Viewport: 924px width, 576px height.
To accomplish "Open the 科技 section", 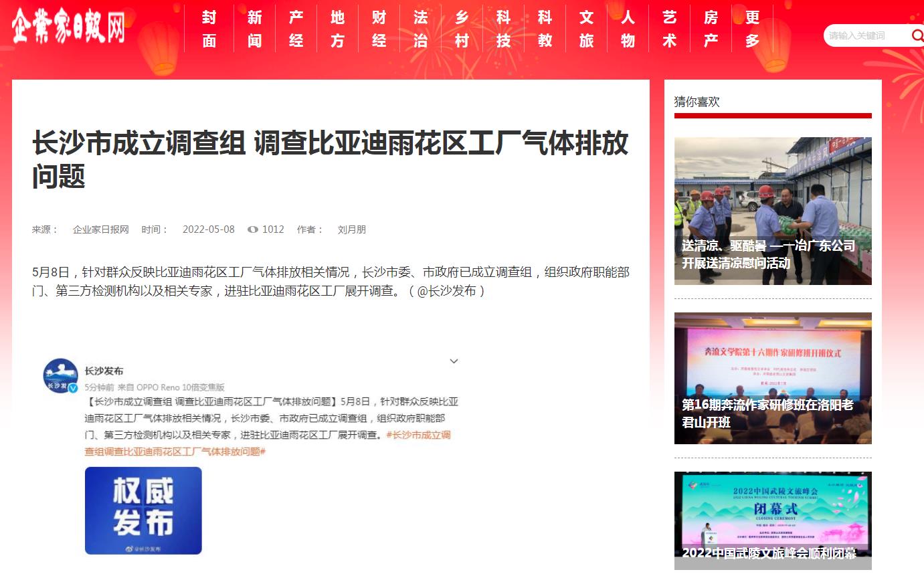I will (504, 29).
